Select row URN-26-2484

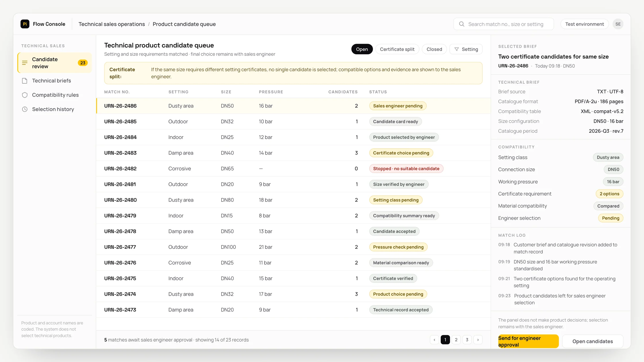(293, 137)
